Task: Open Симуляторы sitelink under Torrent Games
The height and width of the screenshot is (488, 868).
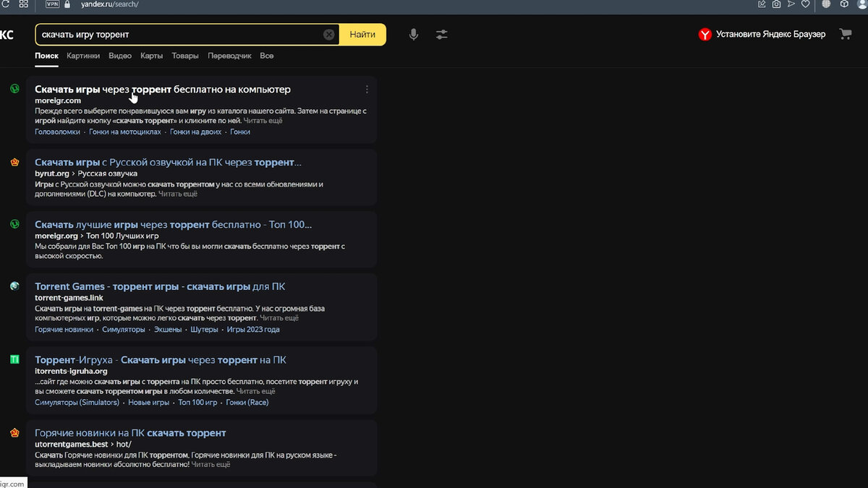Action: (x=124, y=330)
